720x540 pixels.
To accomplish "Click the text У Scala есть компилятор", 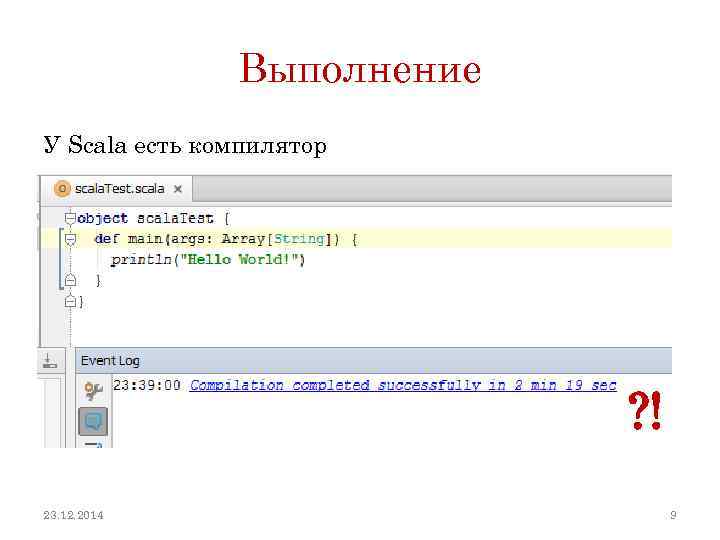I will pyautogui.click(x=185, y=145).
